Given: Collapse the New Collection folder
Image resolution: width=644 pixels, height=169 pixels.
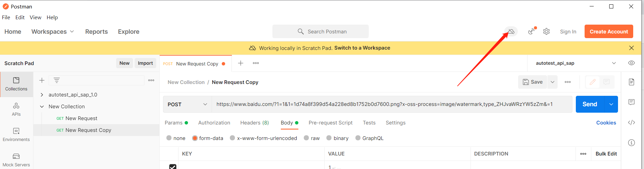Looking at the screenshot, I should click(x=42, y=107).
